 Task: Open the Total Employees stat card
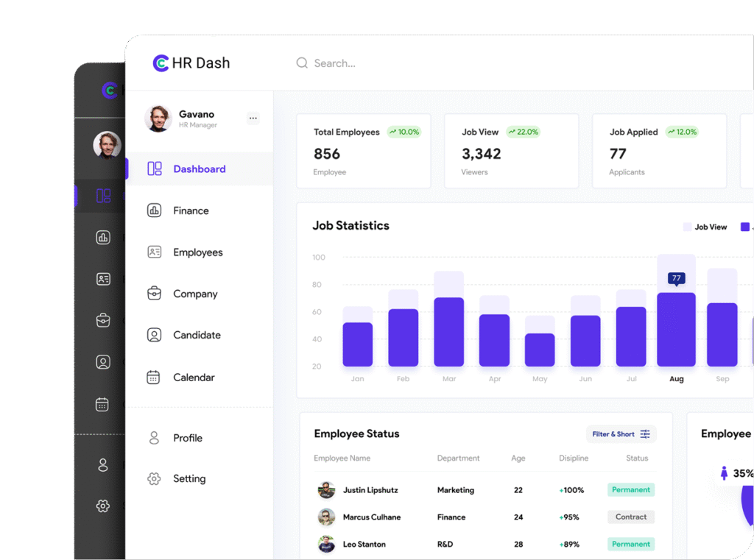[x=364, y=151]
